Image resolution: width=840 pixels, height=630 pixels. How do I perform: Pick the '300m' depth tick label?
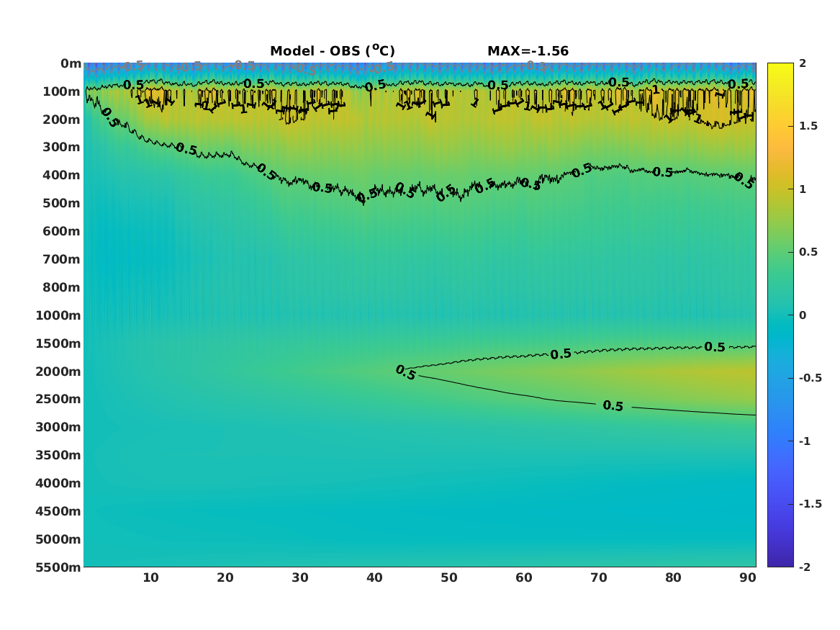62,148
